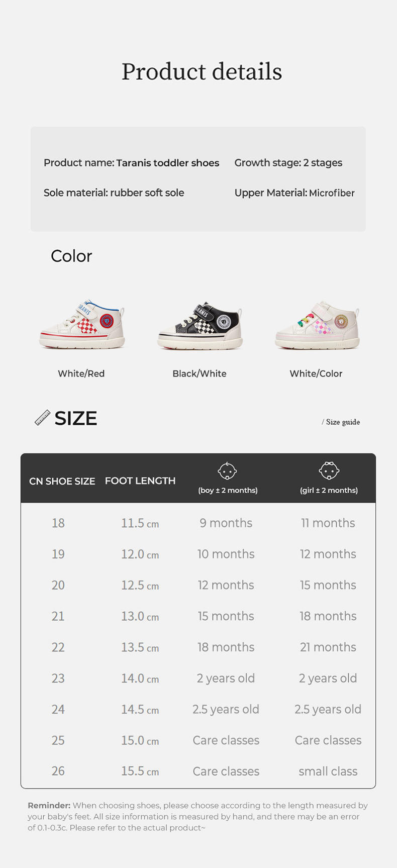The width and height of the screenshot is (397, 868).
Task: Click the ruler icon beside SIZE
Action: click(42, 418)
